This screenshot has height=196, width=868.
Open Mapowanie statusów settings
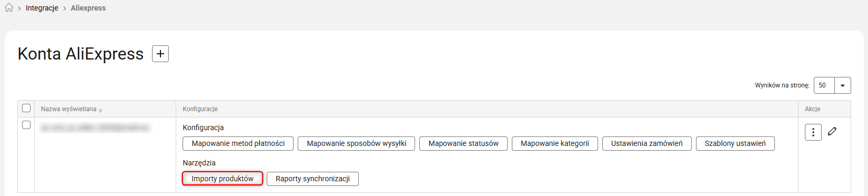[463, 143]
